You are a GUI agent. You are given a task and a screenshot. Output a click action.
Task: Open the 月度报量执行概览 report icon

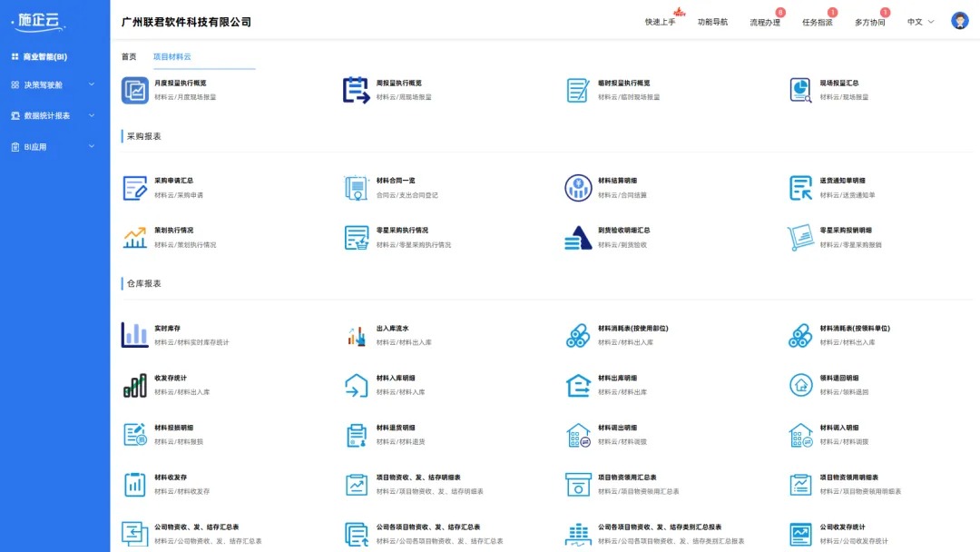[x=134, y=90]
